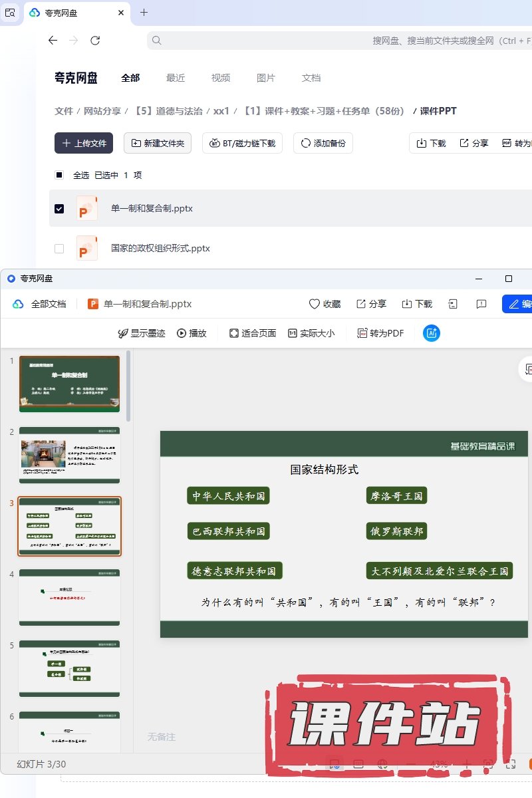Click the 收藏 heart icon
Image resolution: width=532 pixels, height=798 pixels.
[x=315, y=304]
